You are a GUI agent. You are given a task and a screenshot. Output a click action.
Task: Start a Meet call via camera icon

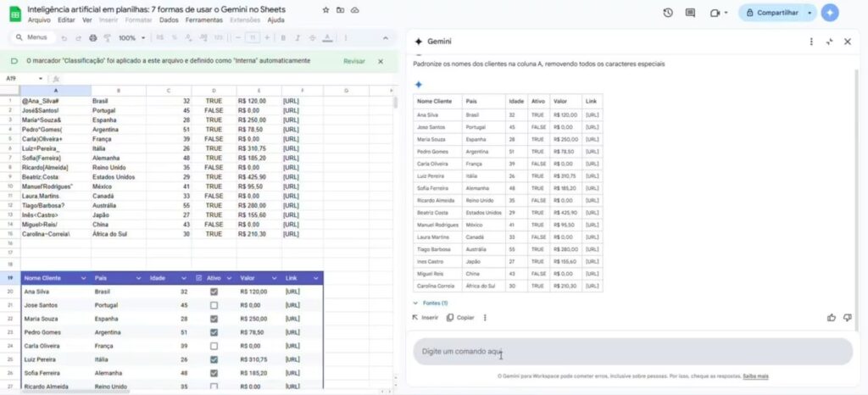pyautogui.click(x=715, y=13)
